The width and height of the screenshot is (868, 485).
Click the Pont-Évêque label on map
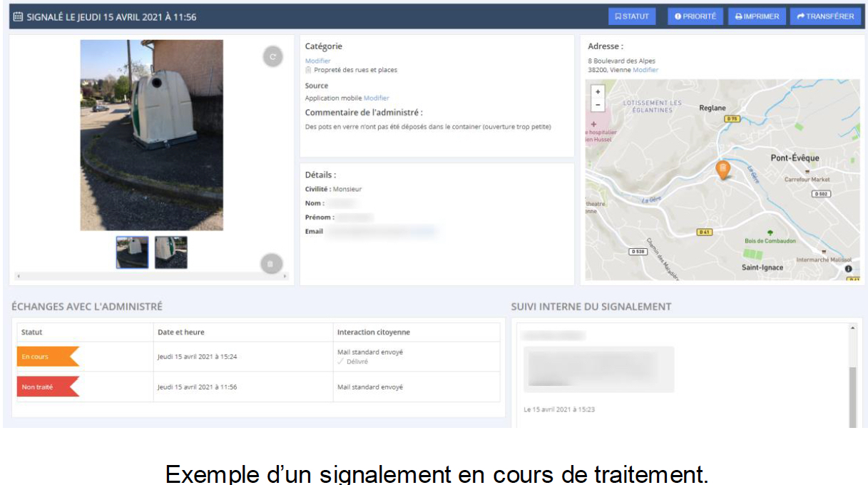coord(795,158)
